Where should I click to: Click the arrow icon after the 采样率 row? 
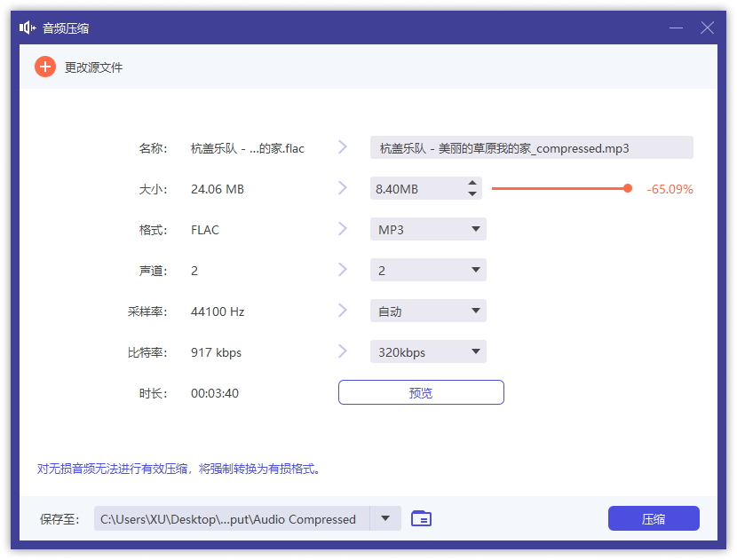(x=343, y=311)
